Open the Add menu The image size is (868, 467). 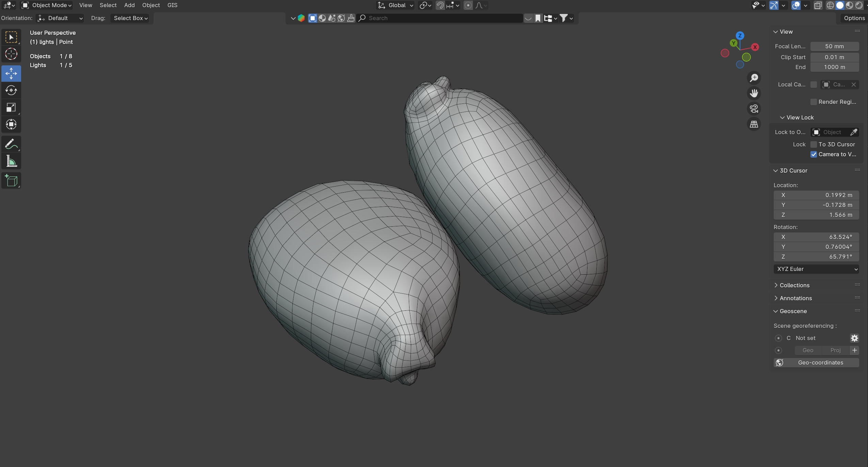[129, 5]
